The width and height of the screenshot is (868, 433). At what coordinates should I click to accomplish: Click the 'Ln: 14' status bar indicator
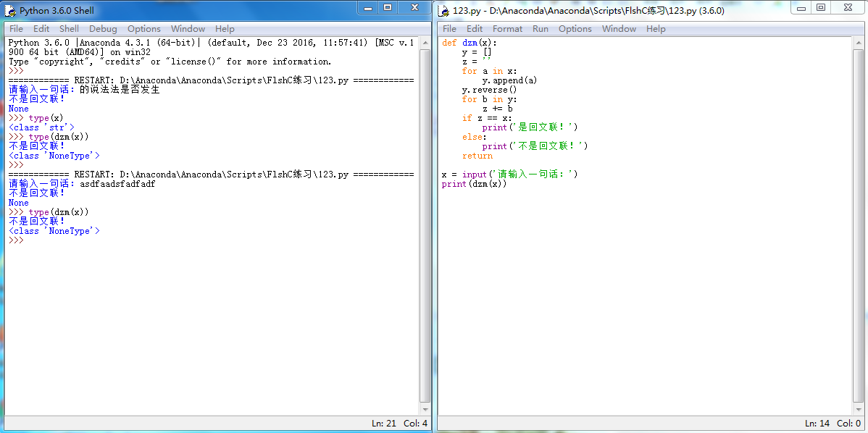pos(817,424)
